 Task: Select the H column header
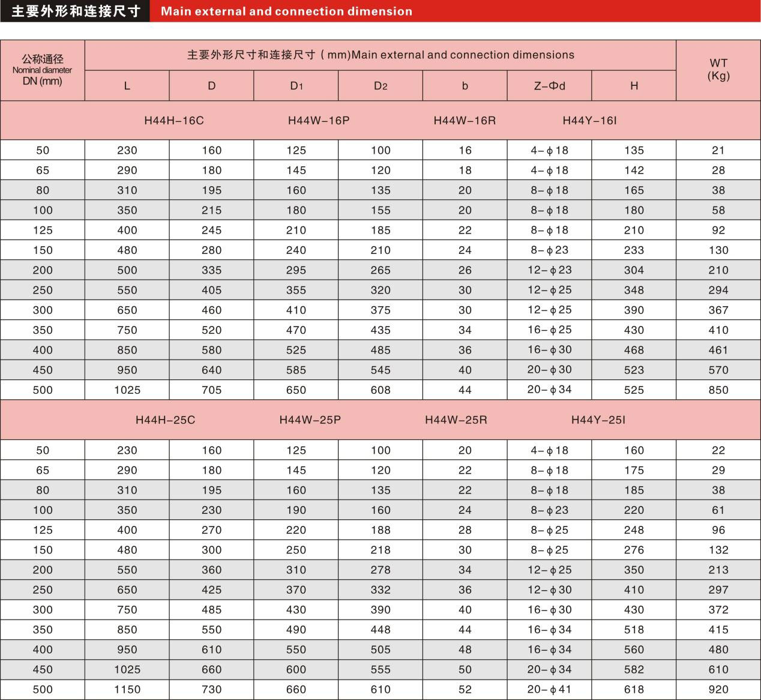point(634,86)
